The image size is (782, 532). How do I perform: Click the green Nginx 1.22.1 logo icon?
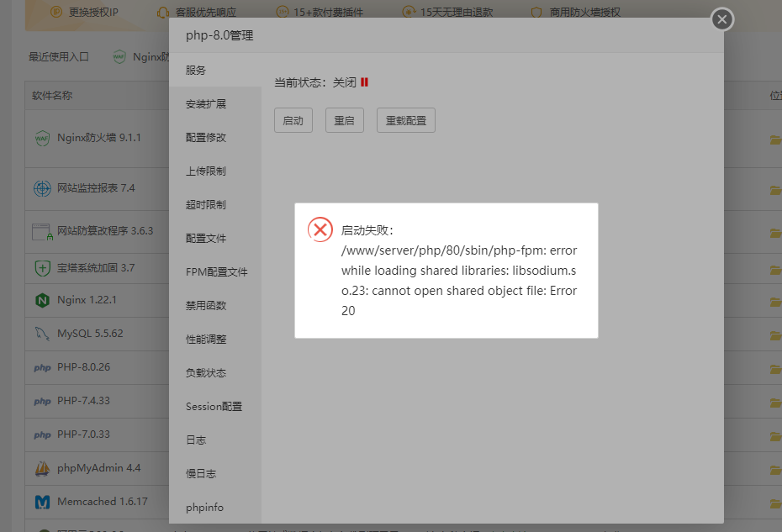coord(42,300)
